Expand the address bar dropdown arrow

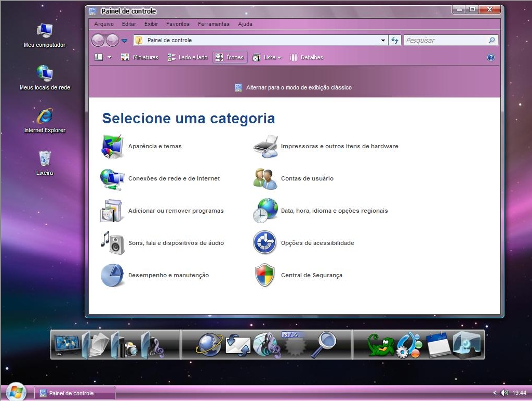click(x=383, y=41)
